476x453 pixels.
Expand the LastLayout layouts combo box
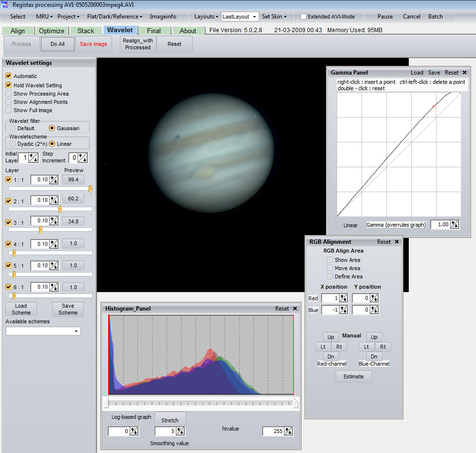[254, 17]
